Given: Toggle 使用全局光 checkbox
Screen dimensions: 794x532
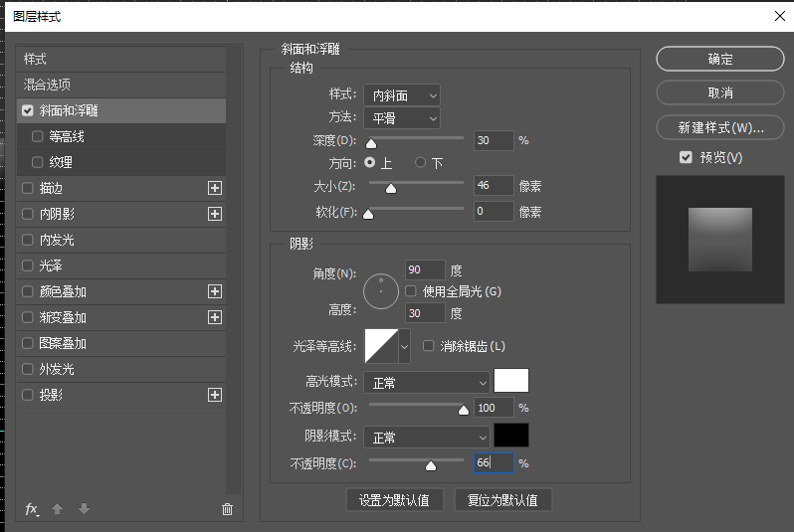Looking at the screenshot, I should (x=411, y=291).
